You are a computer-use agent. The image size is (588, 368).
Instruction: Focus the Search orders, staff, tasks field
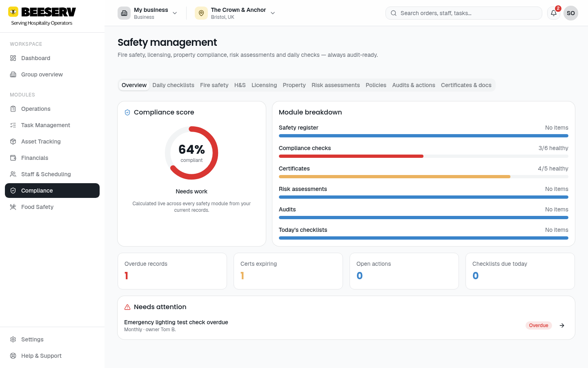click(x=464, y=13)
